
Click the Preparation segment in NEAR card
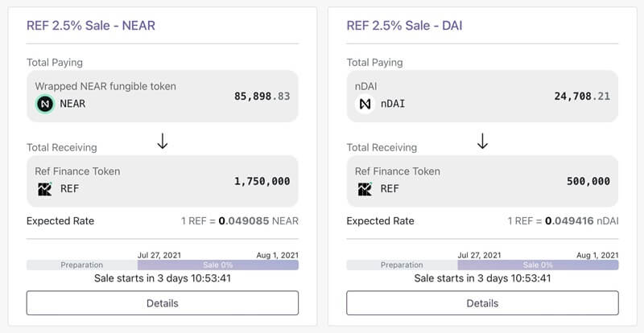(82, 265)
